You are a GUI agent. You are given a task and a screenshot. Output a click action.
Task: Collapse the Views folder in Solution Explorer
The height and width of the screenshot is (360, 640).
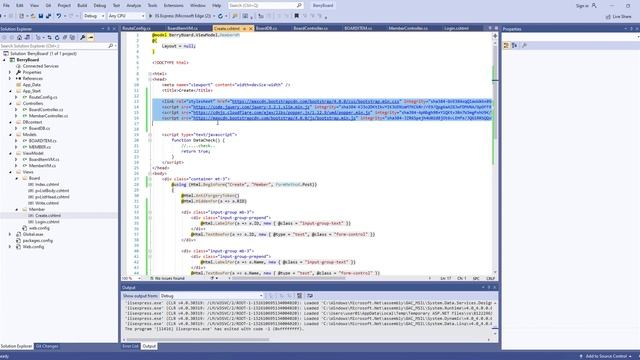[11, 172]
